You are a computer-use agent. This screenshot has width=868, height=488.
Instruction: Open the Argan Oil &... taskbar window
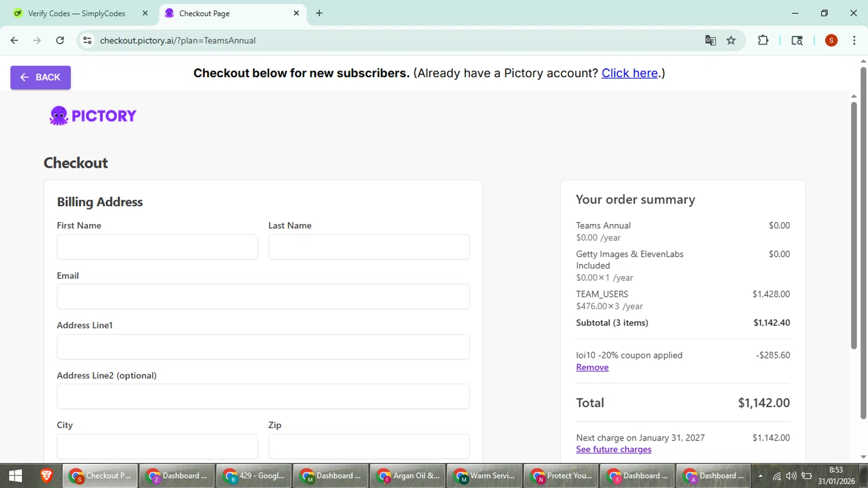click(407, 476)
